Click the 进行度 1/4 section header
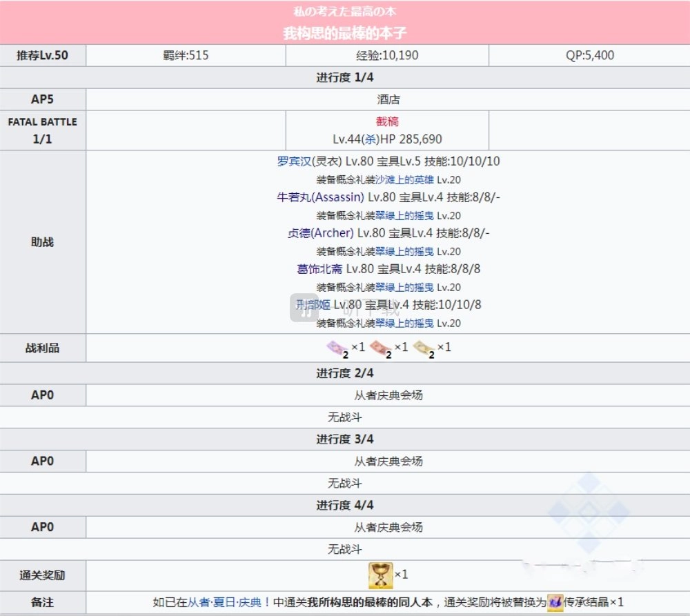The image size is (690, 616). pos(345,78)
